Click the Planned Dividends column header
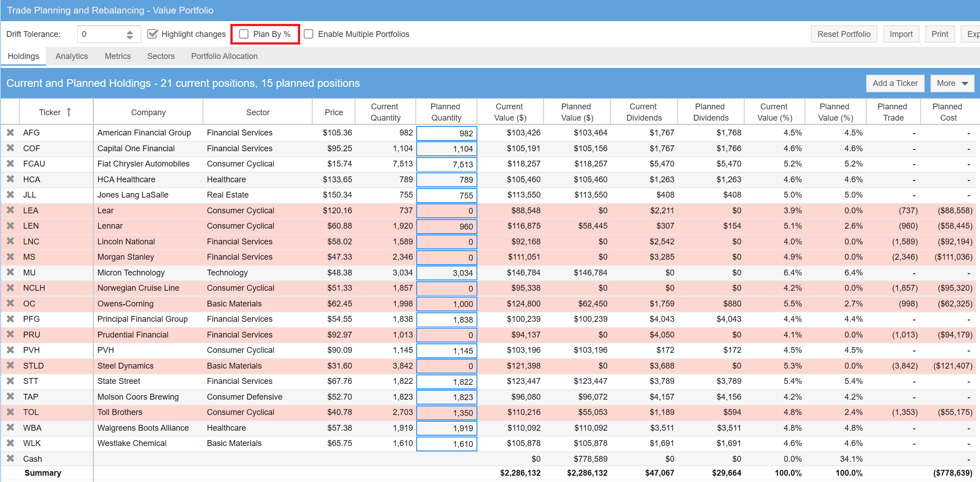Viewport: 980px width, 482px height. (710, 112)
